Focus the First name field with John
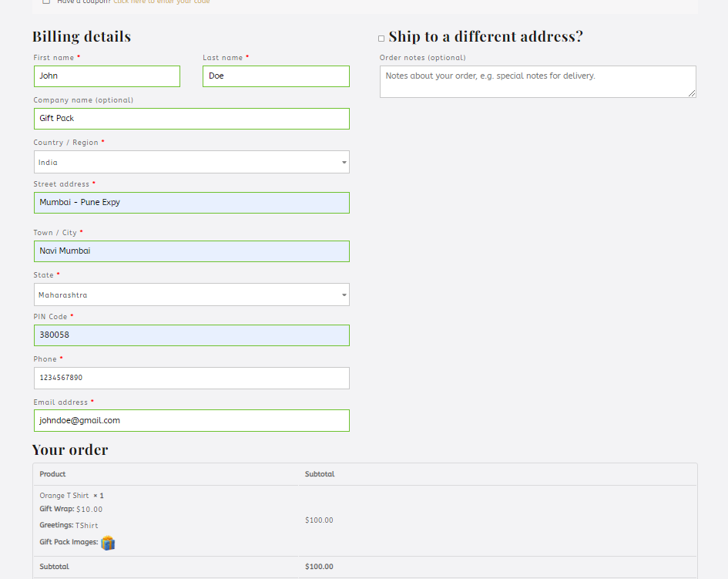 [106, 76]
